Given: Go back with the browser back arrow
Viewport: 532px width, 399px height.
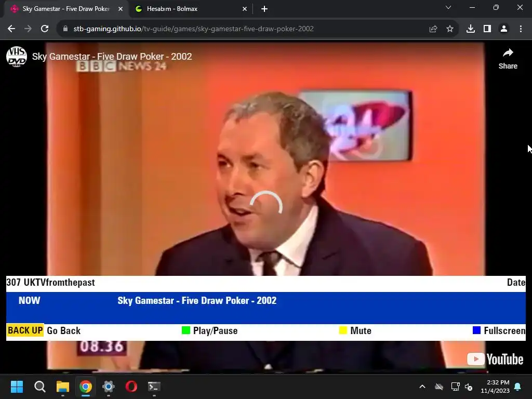Looking at the screenshot, I should [11, 29].
